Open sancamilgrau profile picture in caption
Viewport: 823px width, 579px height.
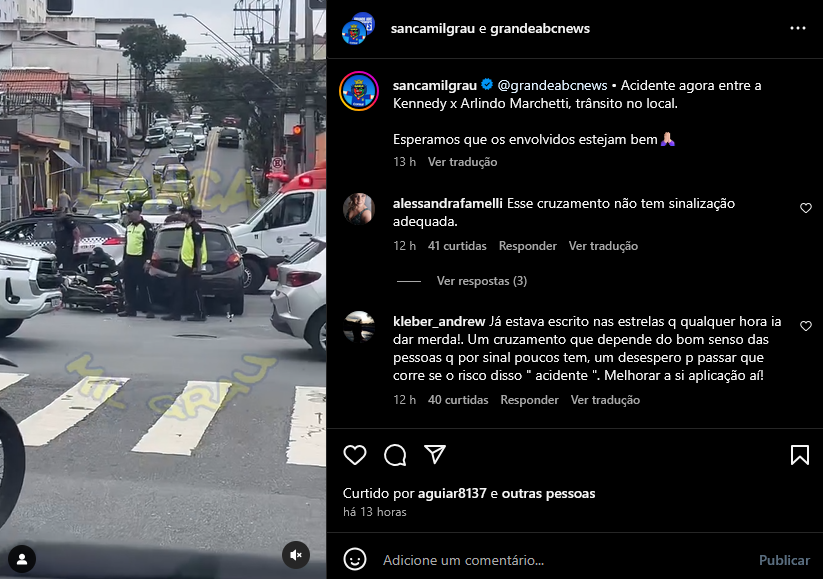[358, 91]
